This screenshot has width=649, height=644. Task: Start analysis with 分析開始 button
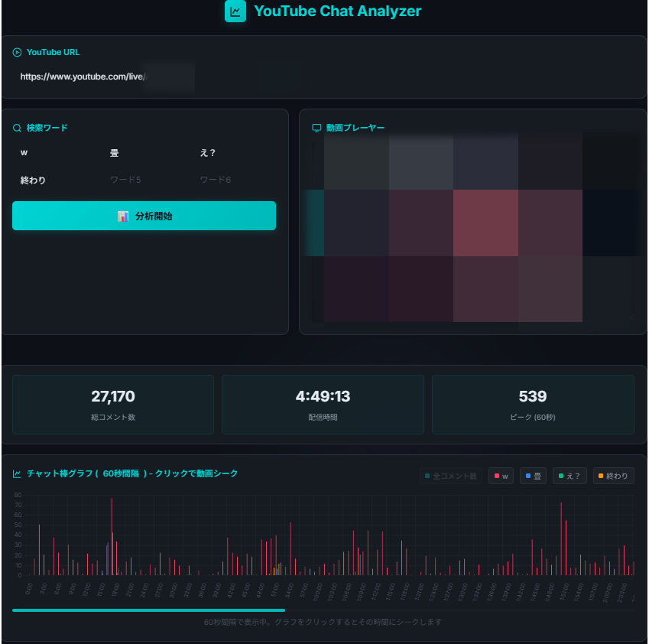point(144,216)
